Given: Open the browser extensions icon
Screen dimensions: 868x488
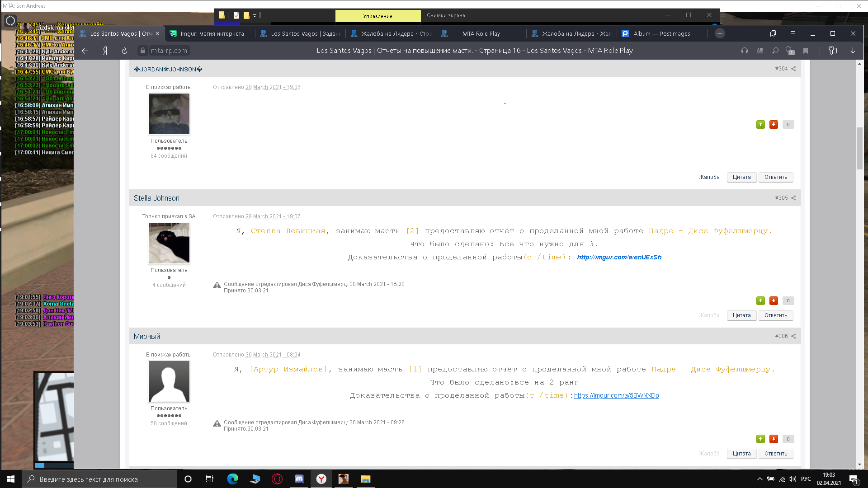Looking at the screenshot, I should pos(833,51).
